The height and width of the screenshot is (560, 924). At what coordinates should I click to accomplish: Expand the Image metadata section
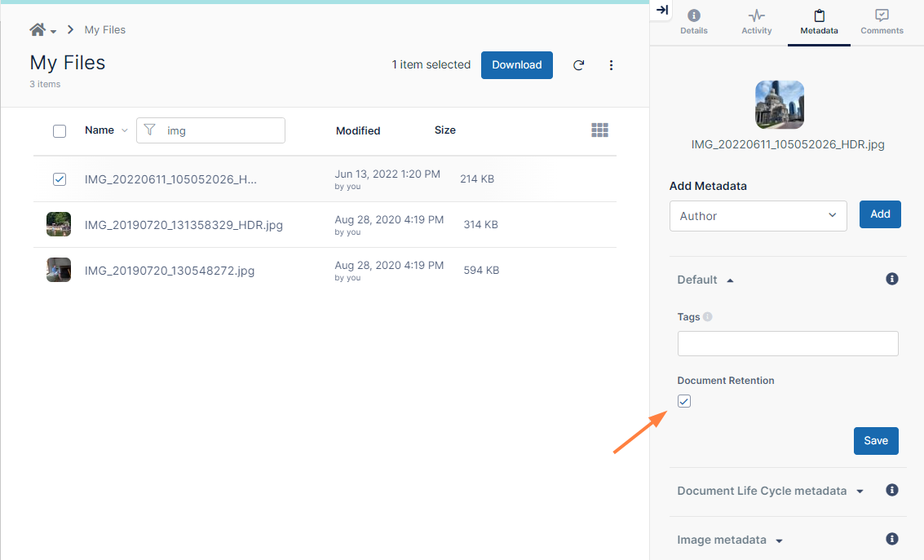pos(729,540)
